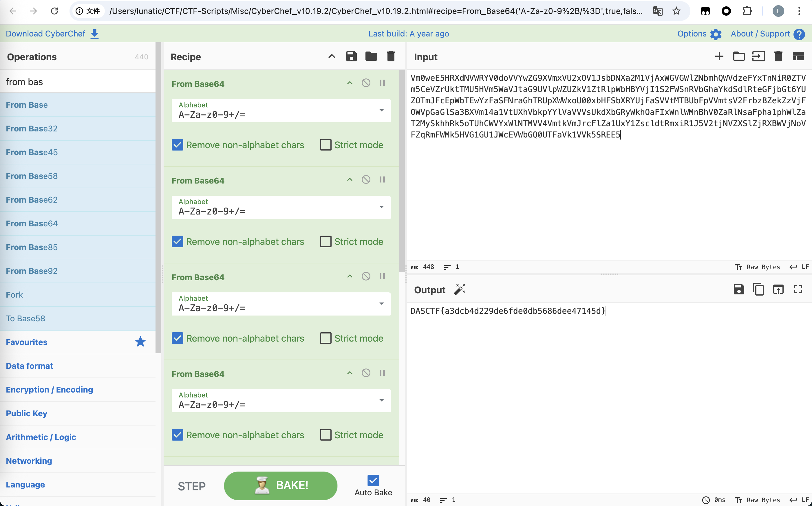Viewport: 812px width, 506px height.
Task: Click the BAKE! button
Action: [281, 485]
